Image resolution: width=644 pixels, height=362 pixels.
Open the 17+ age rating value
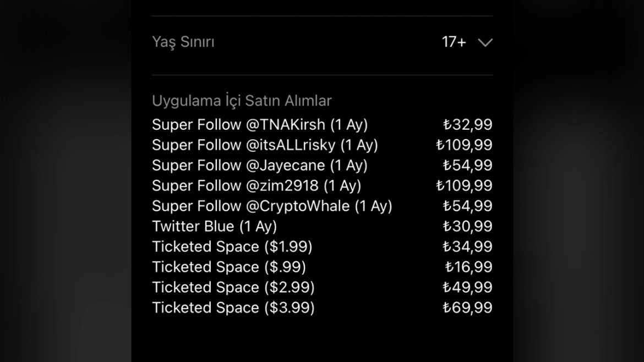click(x=454, y=42)
